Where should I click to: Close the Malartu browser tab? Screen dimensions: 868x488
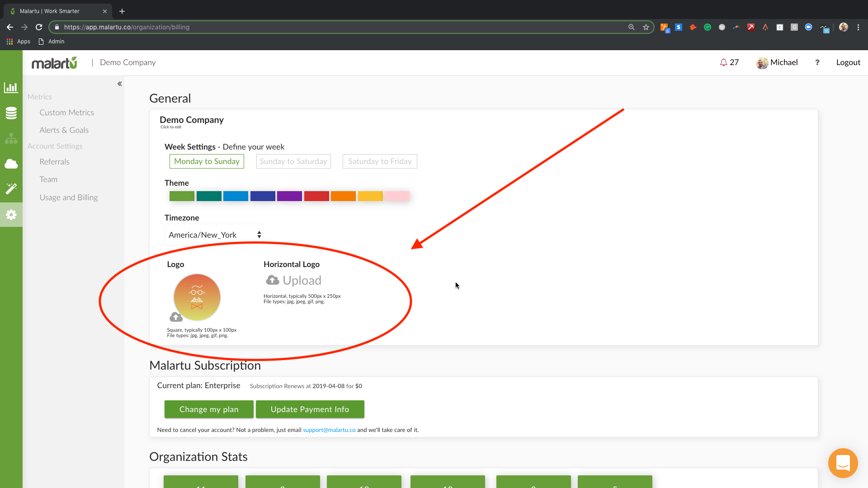click(105, 11)
